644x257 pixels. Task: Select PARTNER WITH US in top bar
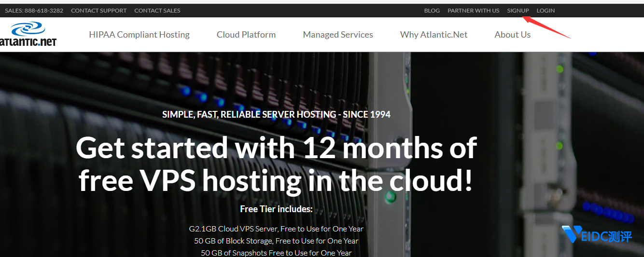[474, 11]
